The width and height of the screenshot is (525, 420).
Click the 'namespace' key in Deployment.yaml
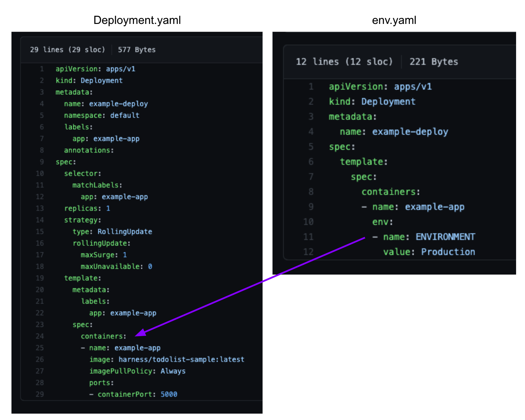pos(83,115)
